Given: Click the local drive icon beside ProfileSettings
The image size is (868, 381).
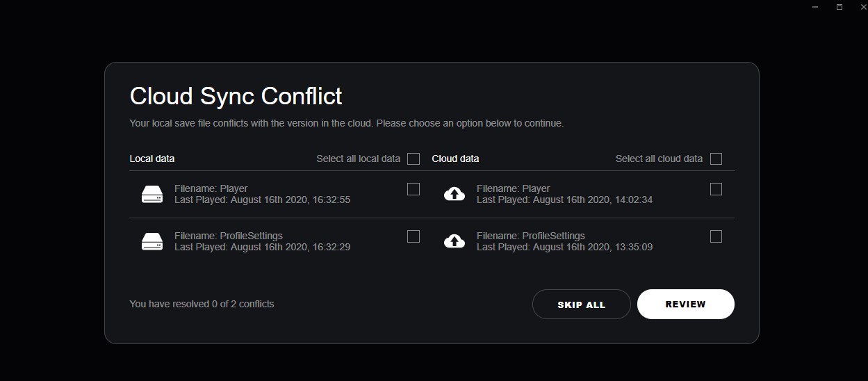Looking at the screenshot, I should click(x=152, y=241).
